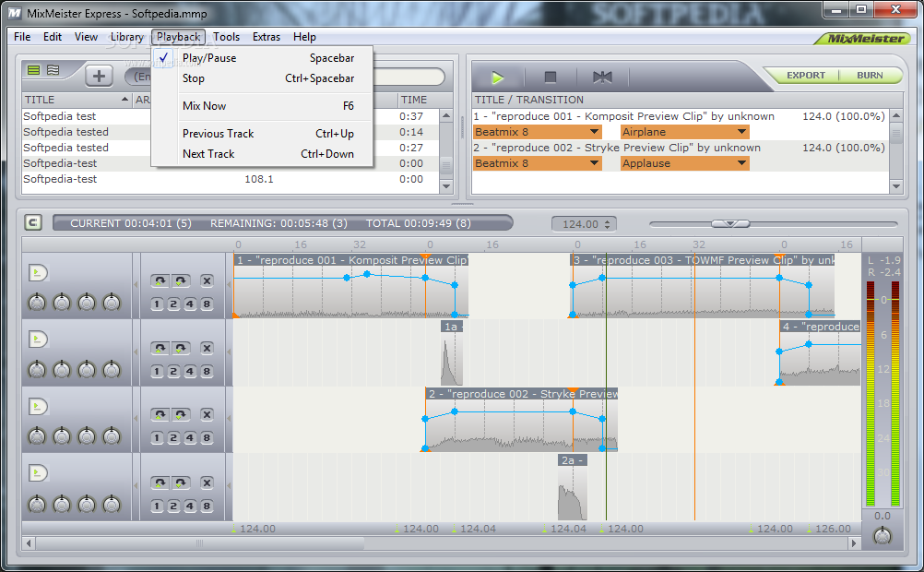
Task: Open the File menu
Action: [x=22, y=37]
